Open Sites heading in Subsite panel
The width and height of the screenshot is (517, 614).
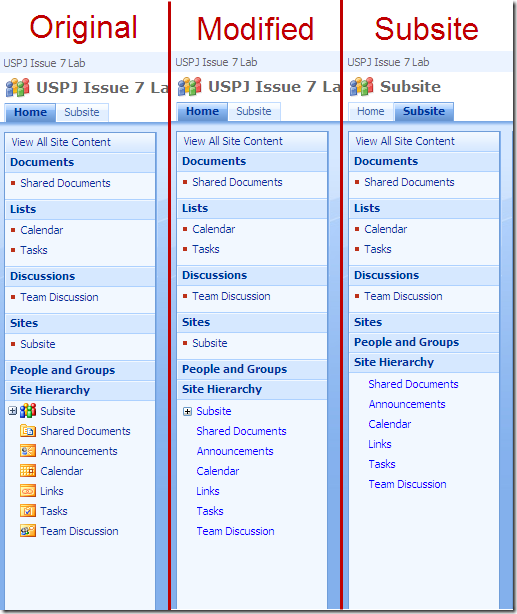click(x=368, y=322)
